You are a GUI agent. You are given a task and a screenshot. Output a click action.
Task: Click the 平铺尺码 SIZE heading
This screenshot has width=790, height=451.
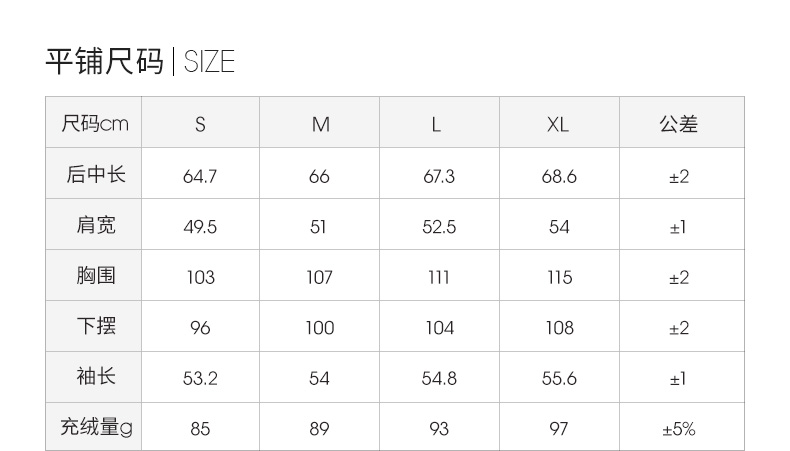point(140,61)
